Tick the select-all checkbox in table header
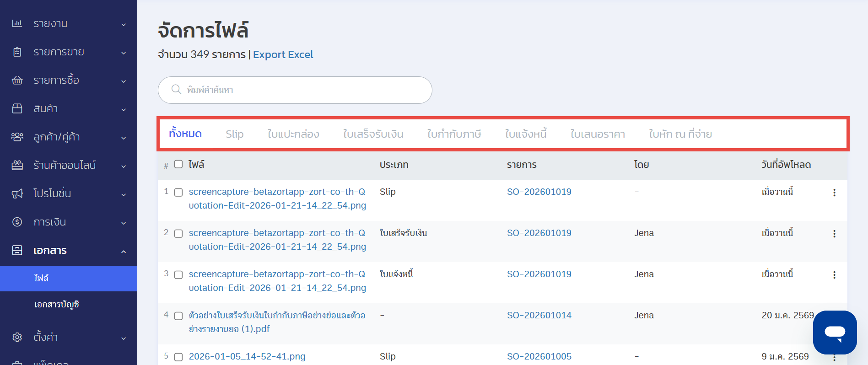This screenshot has width=868, height=365. (x=178, y=164)
